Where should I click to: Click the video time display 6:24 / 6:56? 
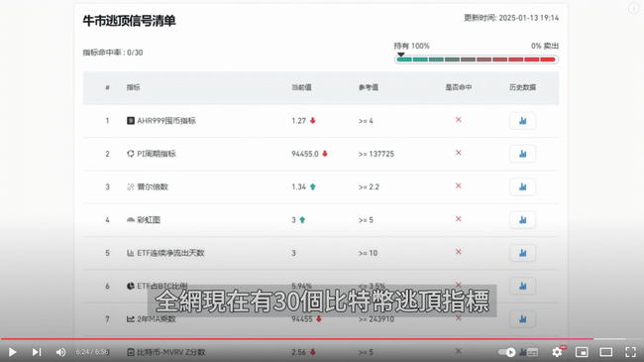pos(92,352)
